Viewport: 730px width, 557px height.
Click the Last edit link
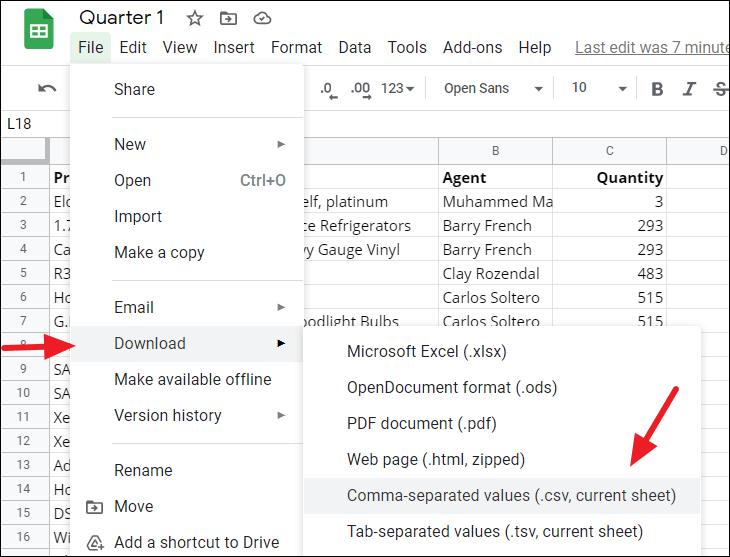click(x=652, y=48)
